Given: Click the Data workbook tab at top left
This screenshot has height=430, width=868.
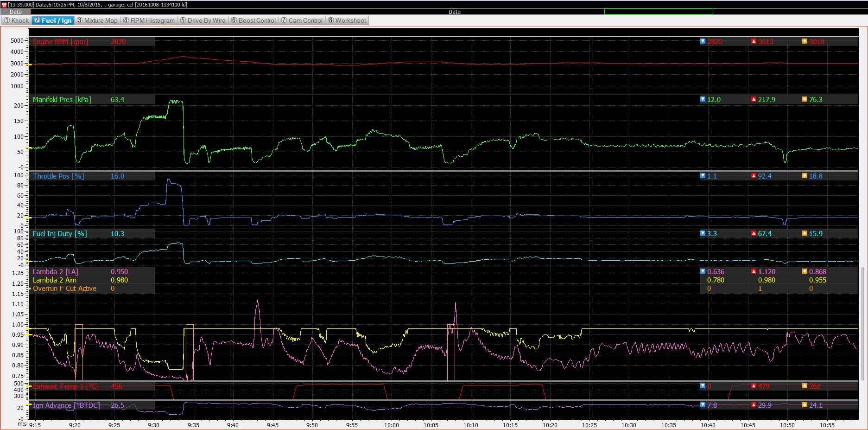Looking at the screenshot, I should coord(15,12).
